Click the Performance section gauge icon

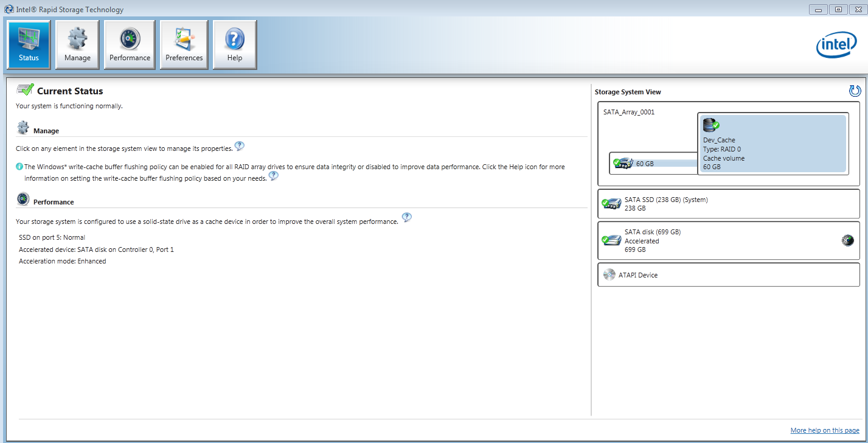23,199
